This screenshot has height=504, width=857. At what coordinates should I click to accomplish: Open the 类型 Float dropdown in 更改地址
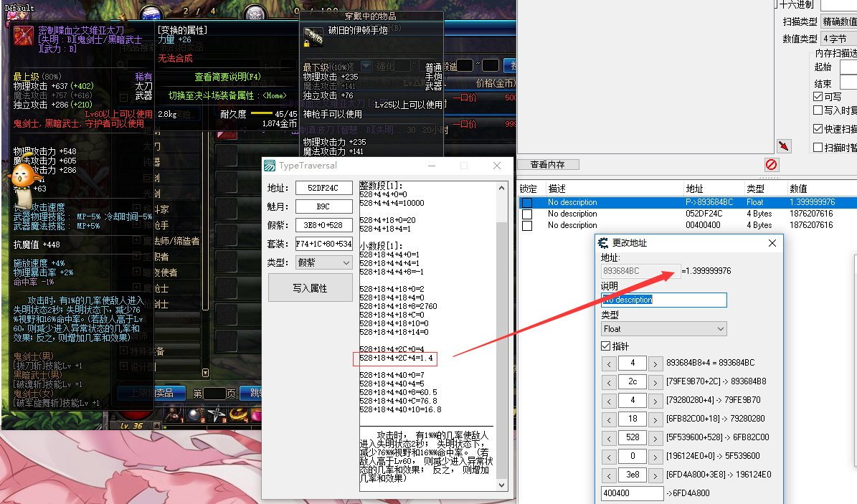click(663, 329)
